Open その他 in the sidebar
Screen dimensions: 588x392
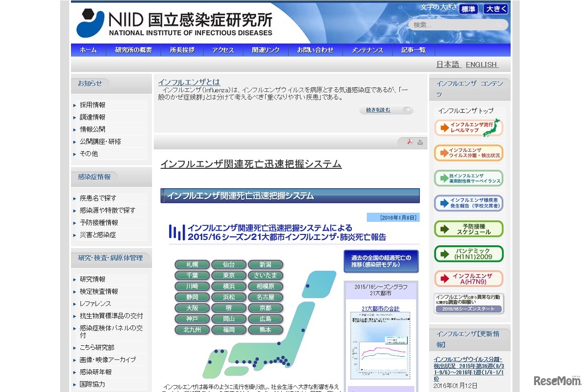[89, 154]
